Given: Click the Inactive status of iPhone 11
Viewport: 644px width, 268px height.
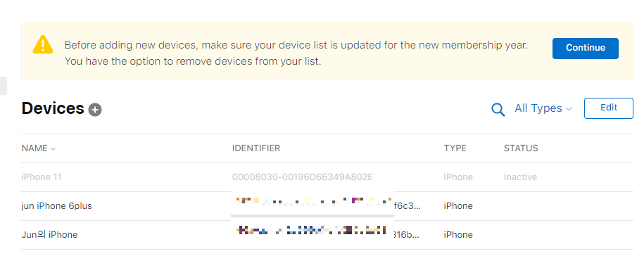Looking at the screenshot, I should [520, 177].
